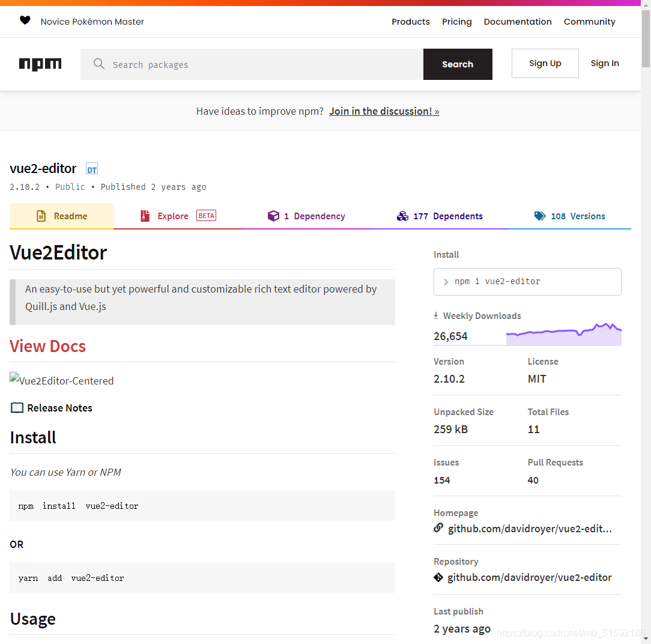The width and height of the screenshot is (651, 644).
Task: Click the '2 years ago' last publish value
Action: pyautogui.click(x=462, y=628)
